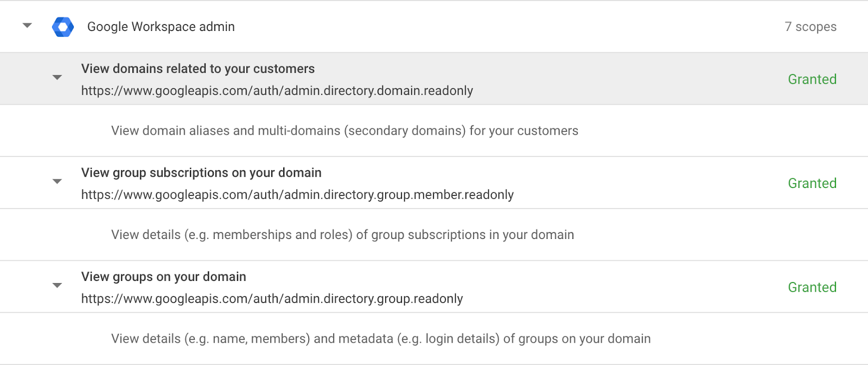The height and width of the screenshot is (365, 868).
Task: Click the domain aliases and multi-domains description
Action: (x=344, y=131)
